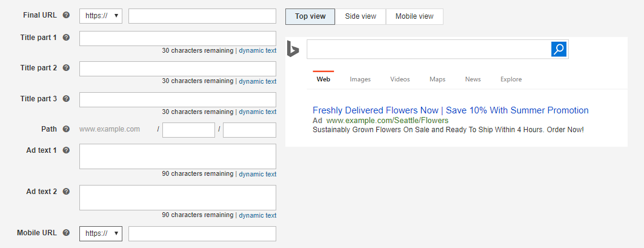Show help icon next to Title part 1
Screen dimensions: 644x248
(x=66, y=38)
